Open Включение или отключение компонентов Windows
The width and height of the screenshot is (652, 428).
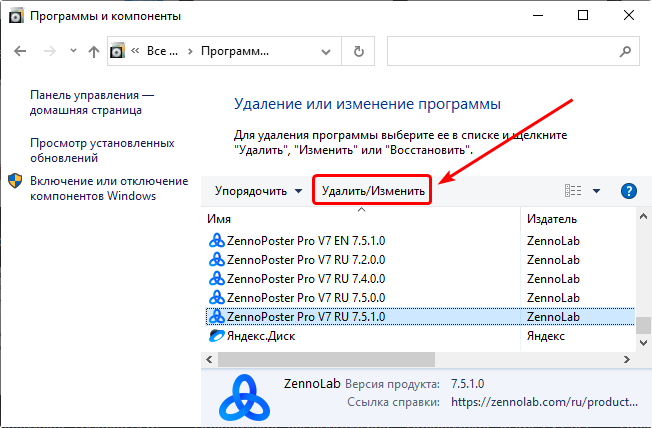[108, 188]
